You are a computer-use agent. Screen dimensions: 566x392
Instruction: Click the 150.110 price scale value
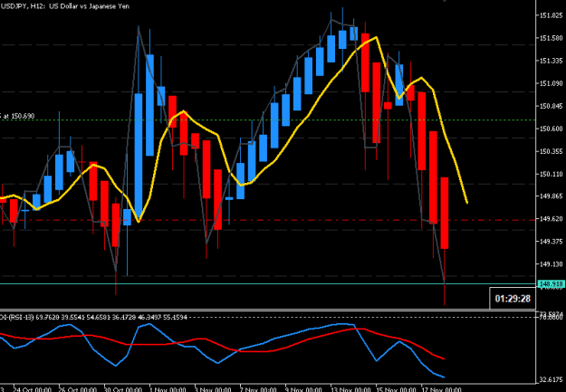click(552, 174)
